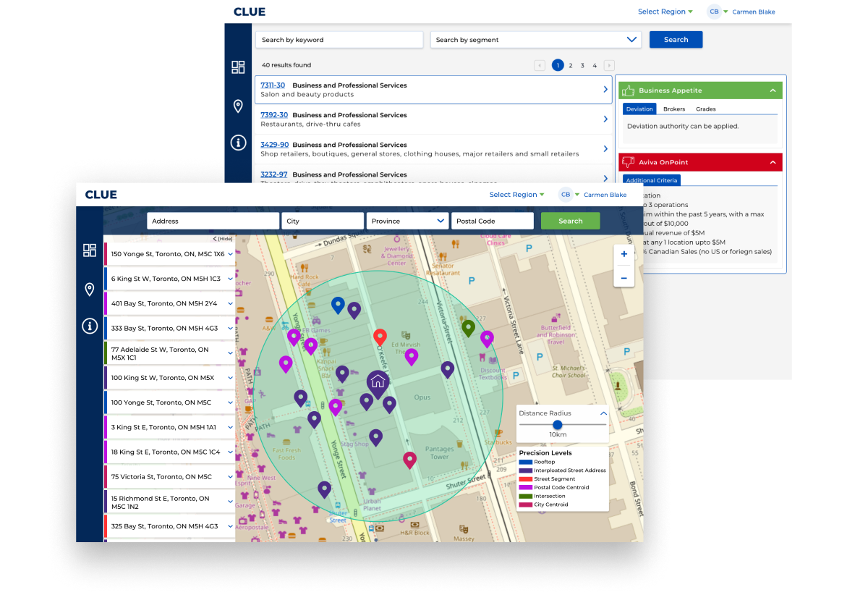Focus the City input field

(323, 221)
